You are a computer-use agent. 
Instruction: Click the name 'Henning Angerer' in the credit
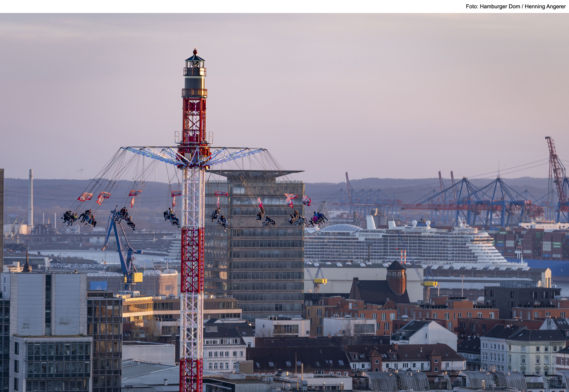[545, 7]
